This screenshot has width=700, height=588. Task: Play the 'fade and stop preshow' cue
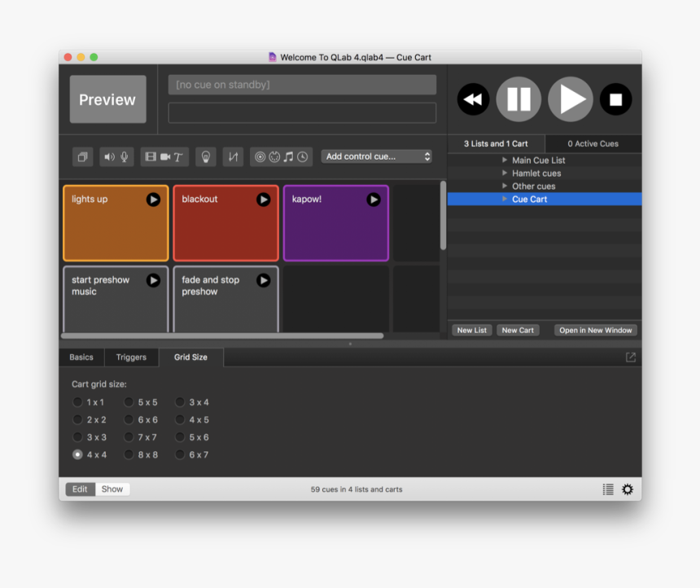click(264, 280)
